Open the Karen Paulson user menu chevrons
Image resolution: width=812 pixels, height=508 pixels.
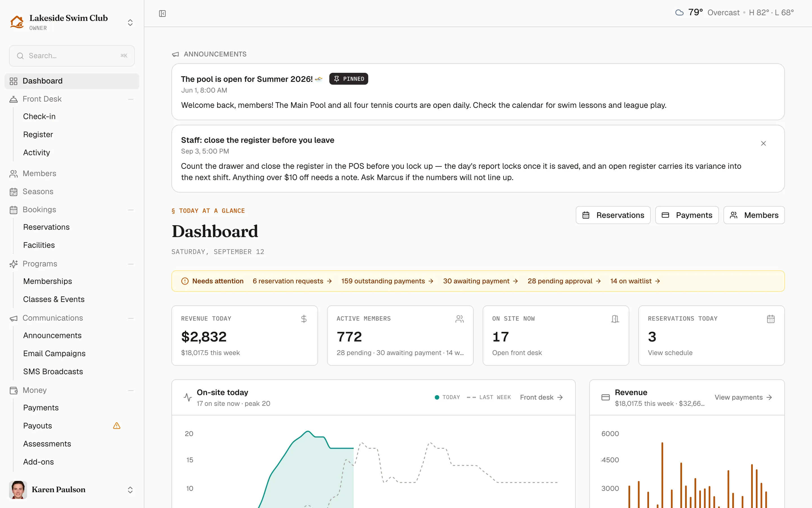click(x=130, y=490)
